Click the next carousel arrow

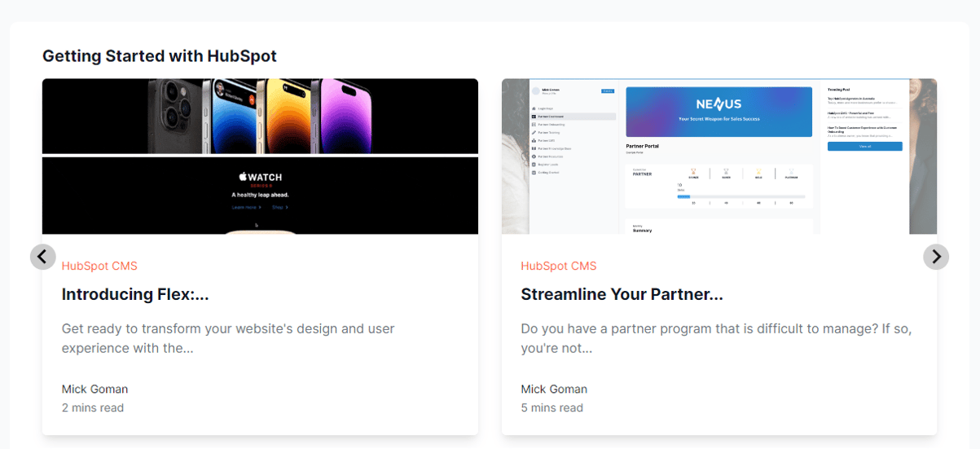(936, 257)
